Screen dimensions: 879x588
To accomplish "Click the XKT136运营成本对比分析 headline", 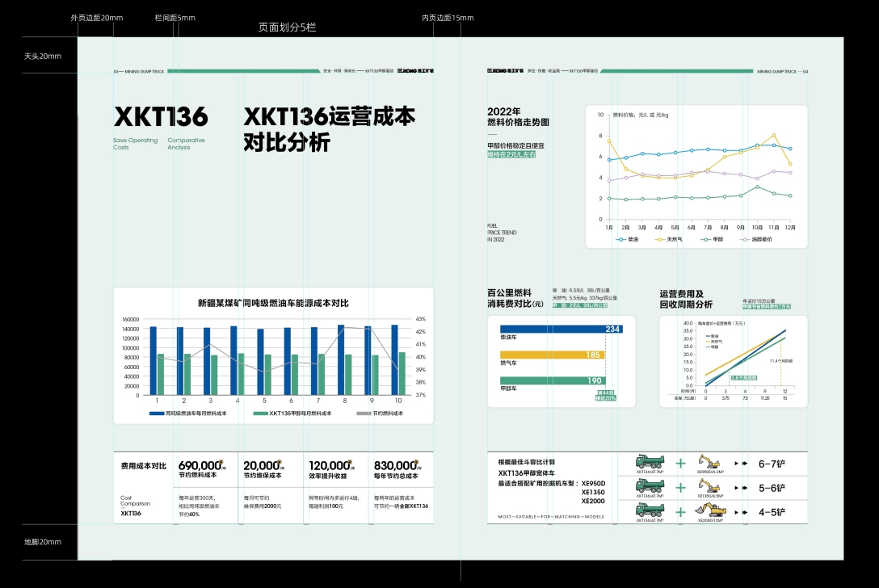I will pyautogui.click(x=329, y=129).
